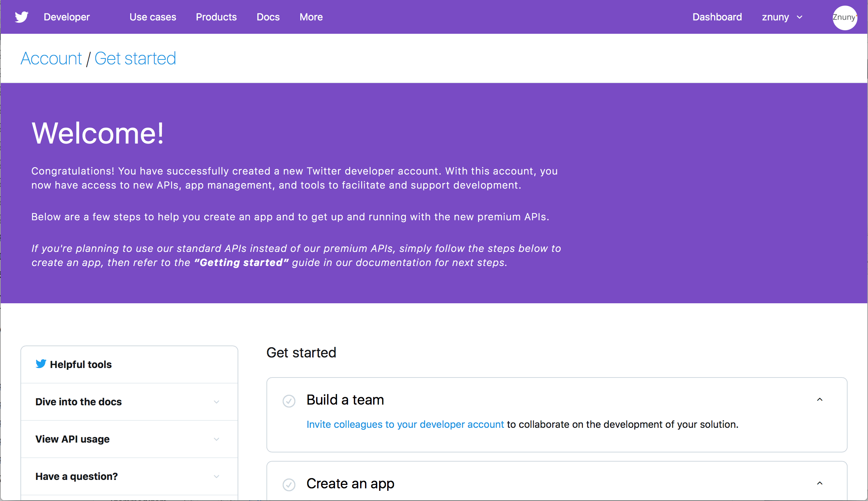Expand the View API usage section
The height and width of the screenshot is (501, 868).
(216, 439)
